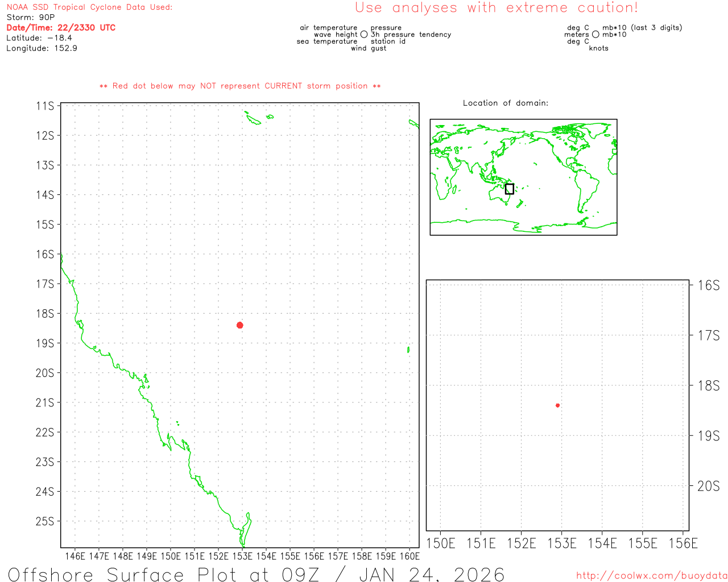This screenshot has width=728, height=582.
Task: Click the black domain box on world map
Action: [x=509, y=189]
